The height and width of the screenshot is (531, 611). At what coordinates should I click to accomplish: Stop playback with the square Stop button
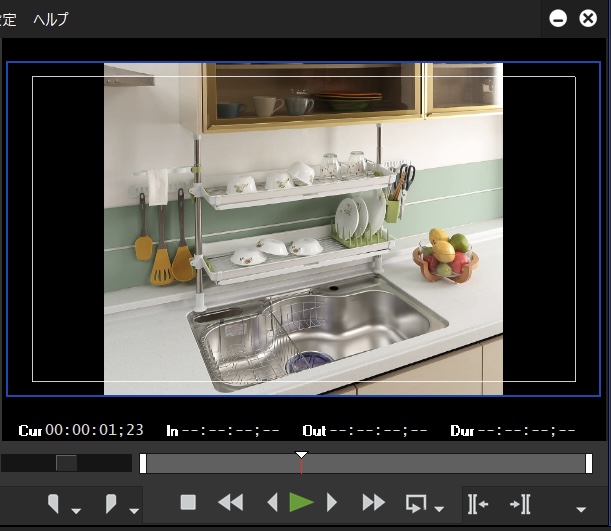point(188,503)
